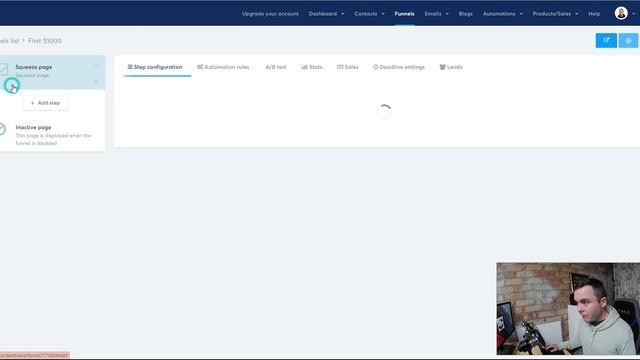
Task: Expand the Products/Sales dropdown menu
Action: 555,14
